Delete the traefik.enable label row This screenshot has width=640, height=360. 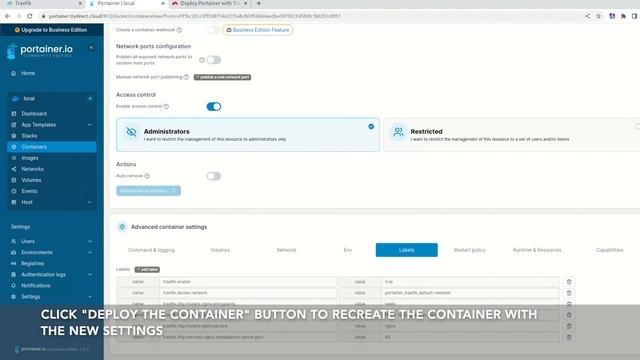coord(569,282)
